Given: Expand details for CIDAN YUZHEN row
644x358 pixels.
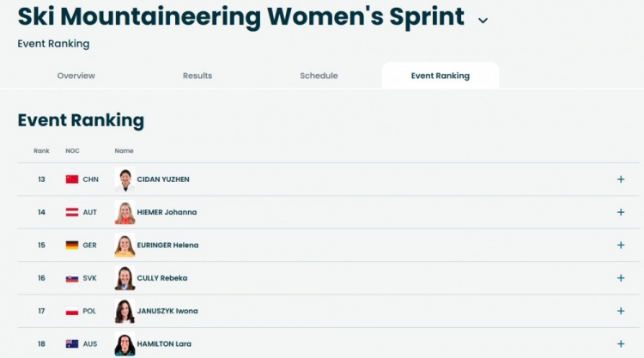Looking at the screenshot, I should [x=621, y=179].
